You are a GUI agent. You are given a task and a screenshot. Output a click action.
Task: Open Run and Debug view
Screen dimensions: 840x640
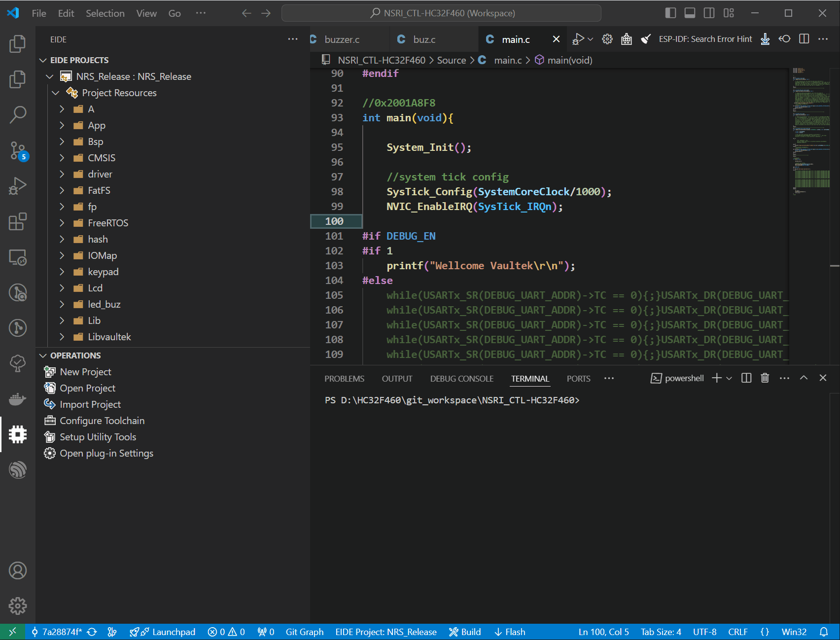tap(18, 186)
